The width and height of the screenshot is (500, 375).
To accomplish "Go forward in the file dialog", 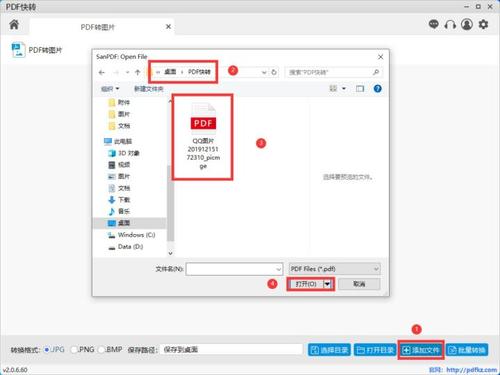I will click(x=116, y=72).
